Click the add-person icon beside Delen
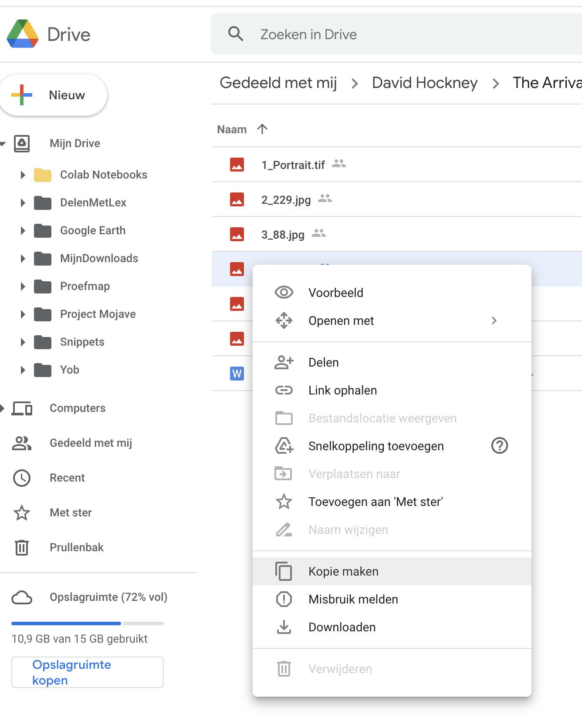Viewport: 582px width, 728px height. pos(284,362)
